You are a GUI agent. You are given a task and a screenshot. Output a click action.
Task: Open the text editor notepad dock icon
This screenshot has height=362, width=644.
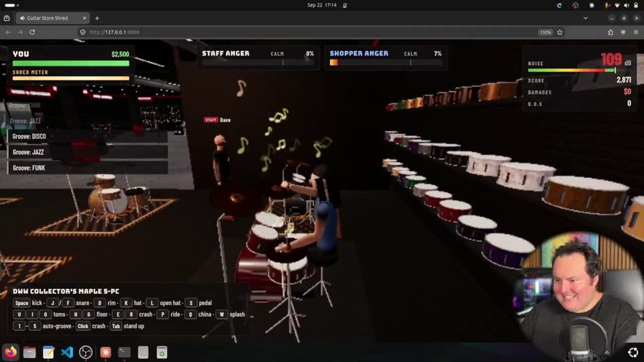(x=48, y=352)
